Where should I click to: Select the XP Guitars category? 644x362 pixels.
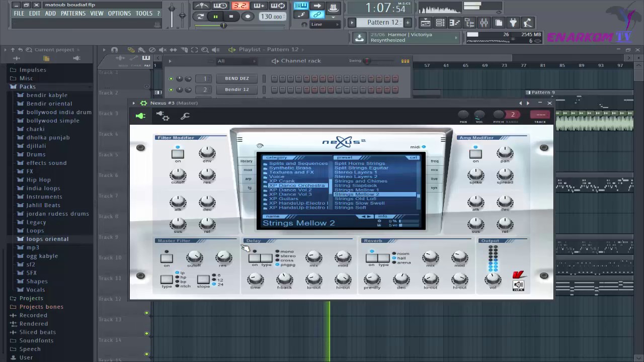(283, 199)
